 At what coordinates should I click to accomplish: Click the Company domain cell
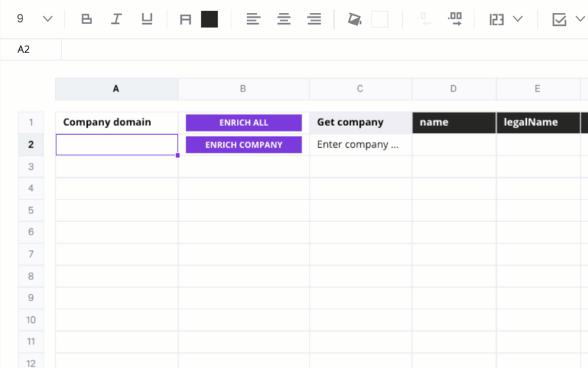(116, 123)
